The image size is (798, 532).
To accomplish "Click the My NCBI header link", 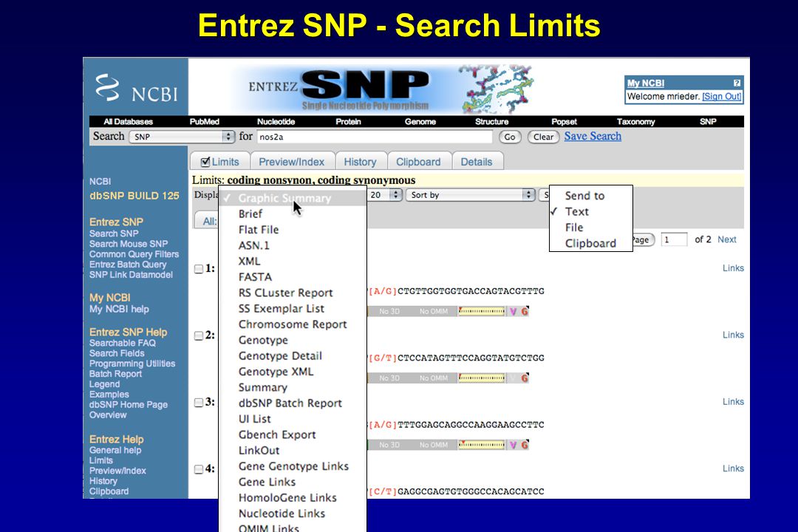I will (645, 83).
